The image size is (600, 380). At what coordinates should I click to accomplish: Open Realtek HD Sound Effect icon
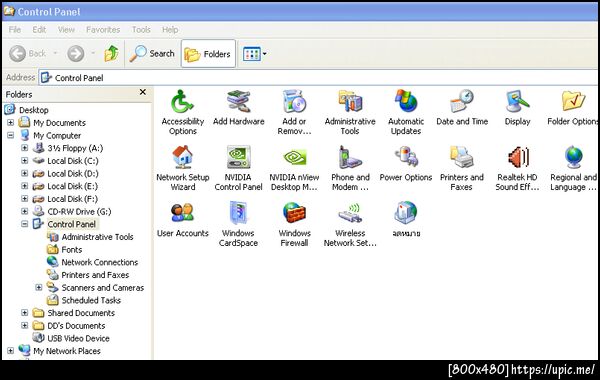pos(517,157)
